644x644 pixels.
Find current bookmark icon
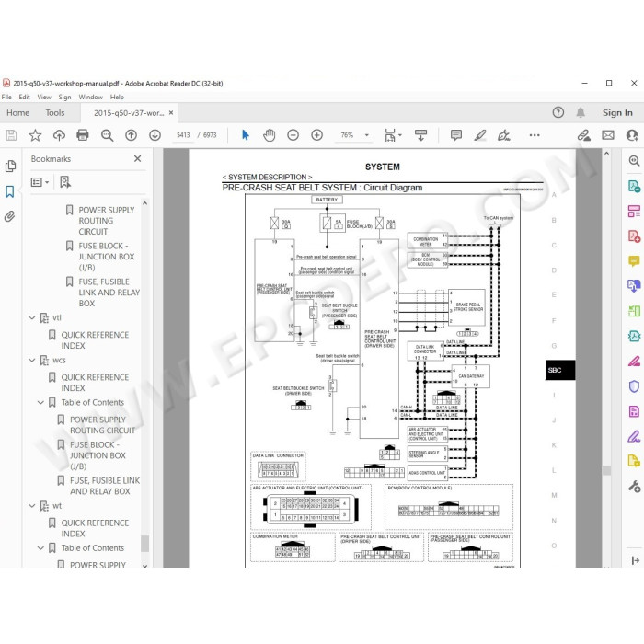click(65, 182)
